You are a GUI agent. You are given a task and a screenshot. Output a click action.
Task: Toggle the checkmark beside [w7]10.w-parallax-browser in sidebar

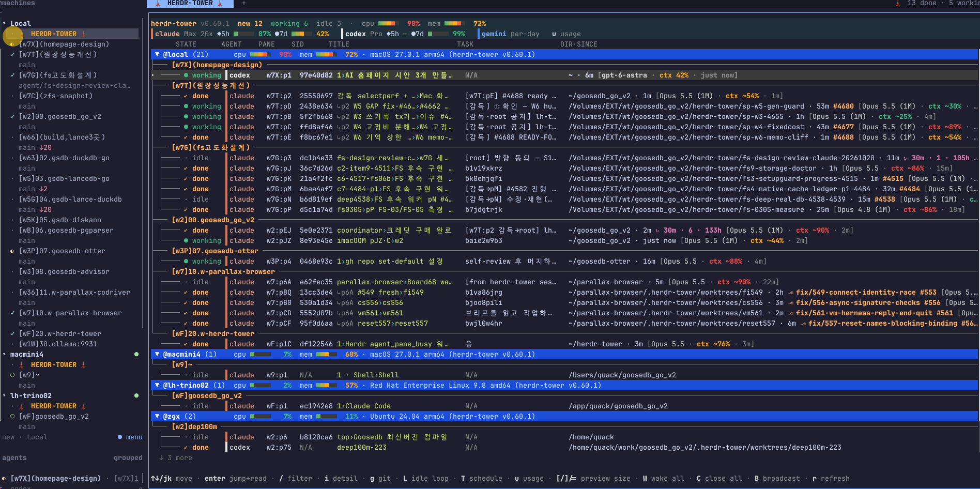click(12, 313)
